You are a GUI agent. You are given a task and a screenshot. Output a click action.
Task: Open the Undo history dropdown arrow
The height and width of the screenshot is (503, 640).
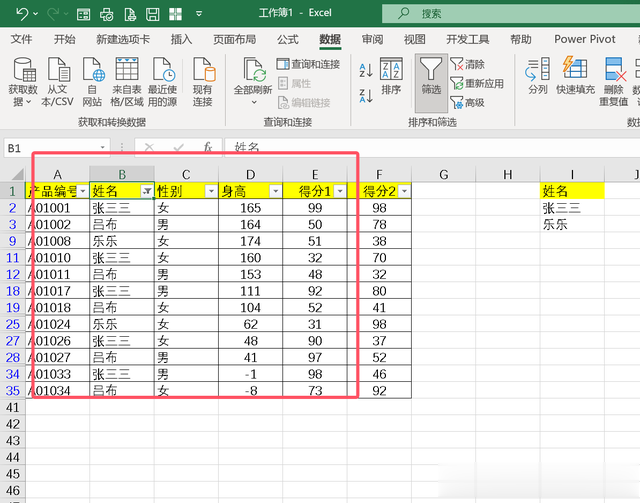click(x=36, y=14)
